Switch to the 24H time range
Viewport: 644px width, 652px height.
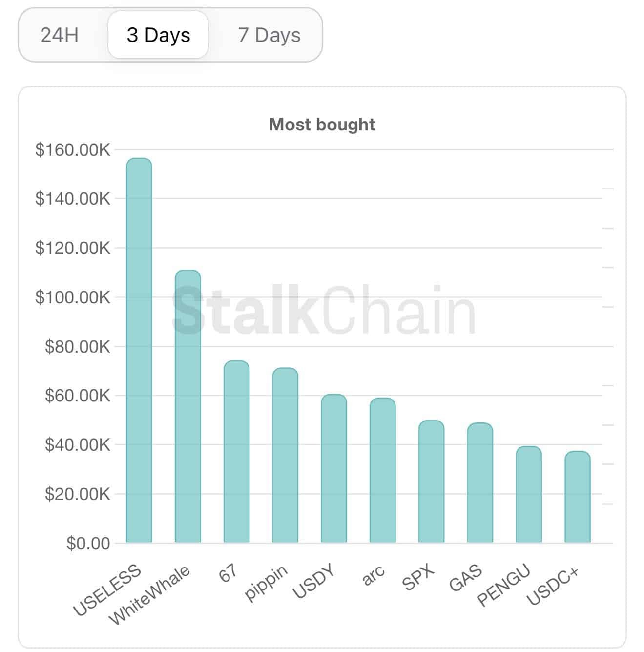pyautogui.click(x=59, y=35)
